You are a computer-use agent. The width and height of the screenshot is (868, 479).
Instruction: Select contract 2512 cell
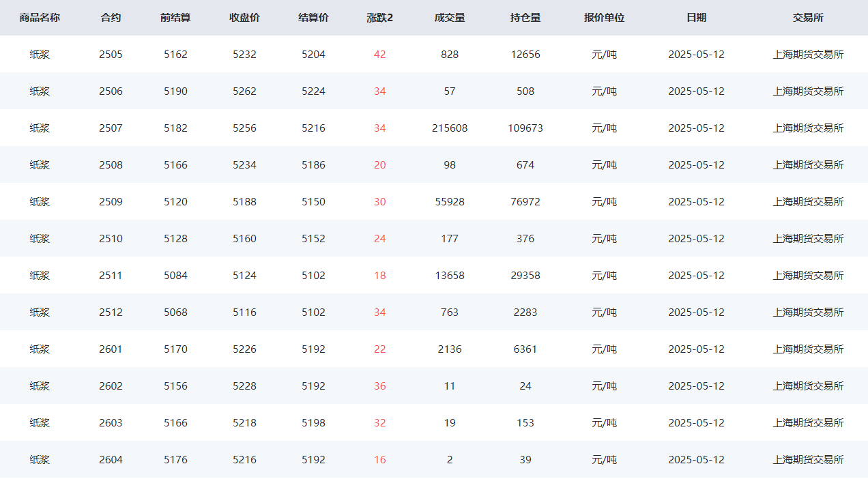click(111, 313)
